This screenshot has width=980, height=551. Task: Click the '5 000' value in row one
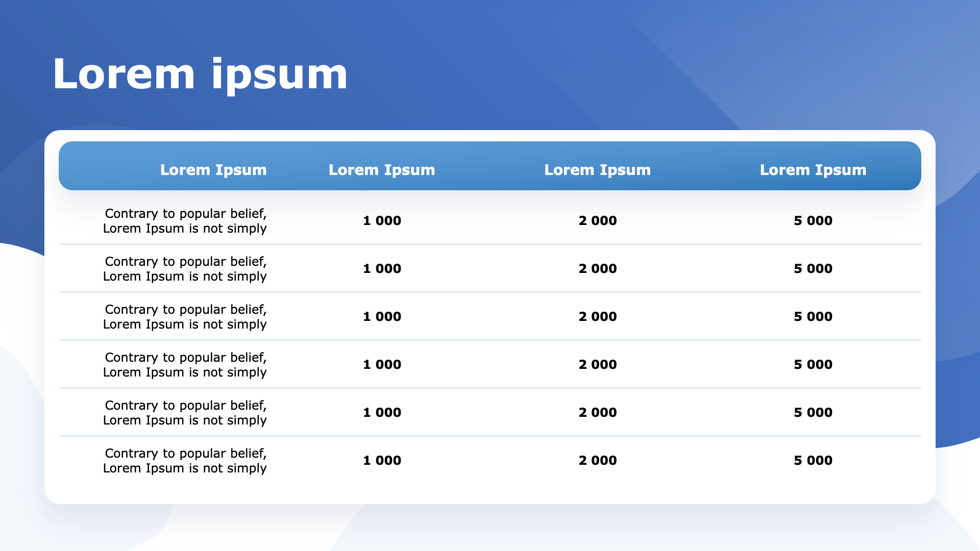coord(813,221)
